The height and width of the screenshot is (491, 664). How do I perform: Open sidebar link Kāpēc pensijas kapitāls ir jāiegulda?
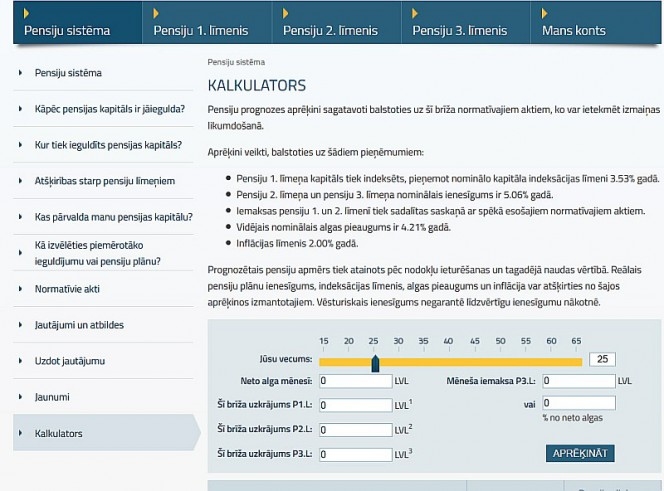click(x=109, y=109)
